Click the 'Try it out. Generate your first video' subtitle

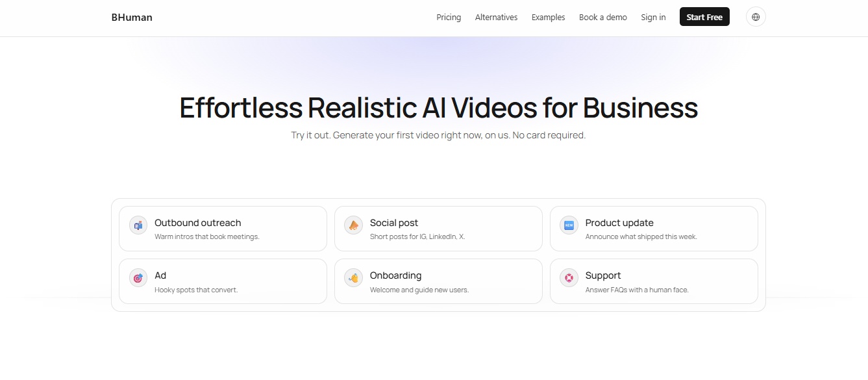click(x=438, y=135)
